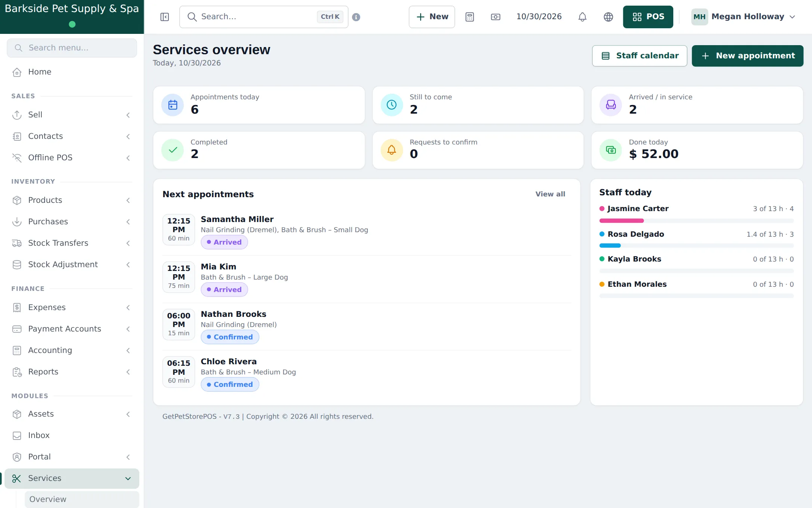
Task: Click the New button in top bar
Action: (432, 17)
